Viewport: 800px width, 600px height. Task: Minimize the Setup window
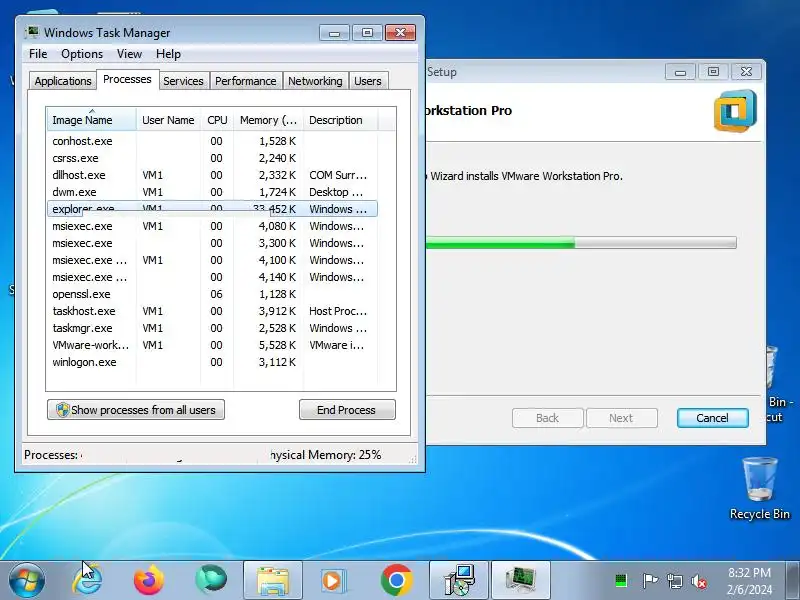pos(680,72)
